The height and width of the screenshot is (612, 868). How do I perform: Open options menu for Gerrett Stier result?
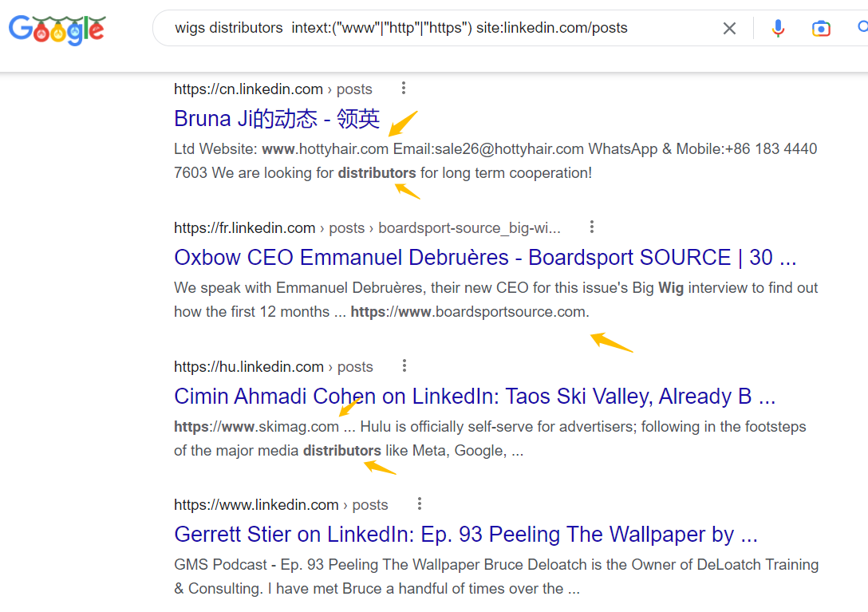(420, 504)
